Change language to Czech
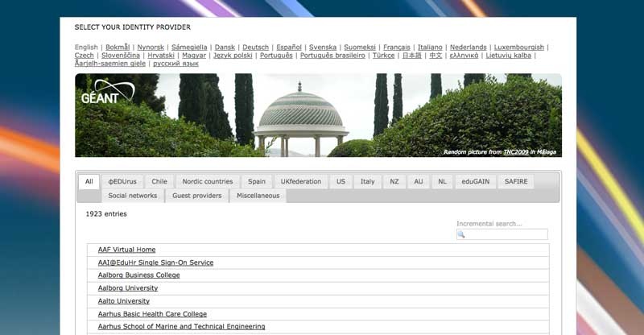Image resolution: width=644 pixels, height=335 pixels. click(85, 56)
